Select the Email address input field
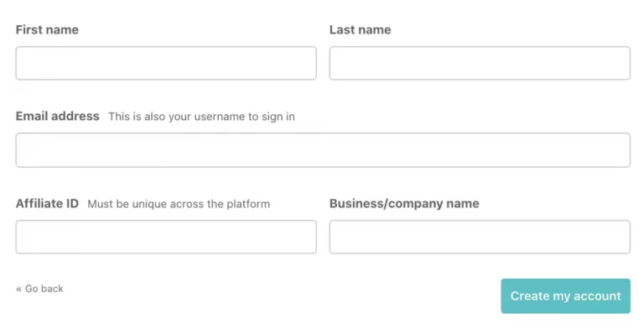Viewport: 644px width, 329px height. (323, 150)
